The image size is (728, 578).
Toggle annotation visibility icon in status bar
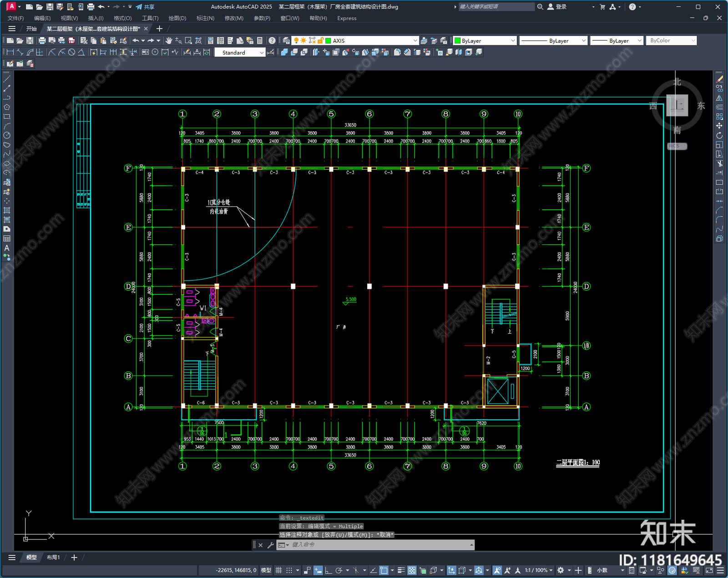point(497,570)
